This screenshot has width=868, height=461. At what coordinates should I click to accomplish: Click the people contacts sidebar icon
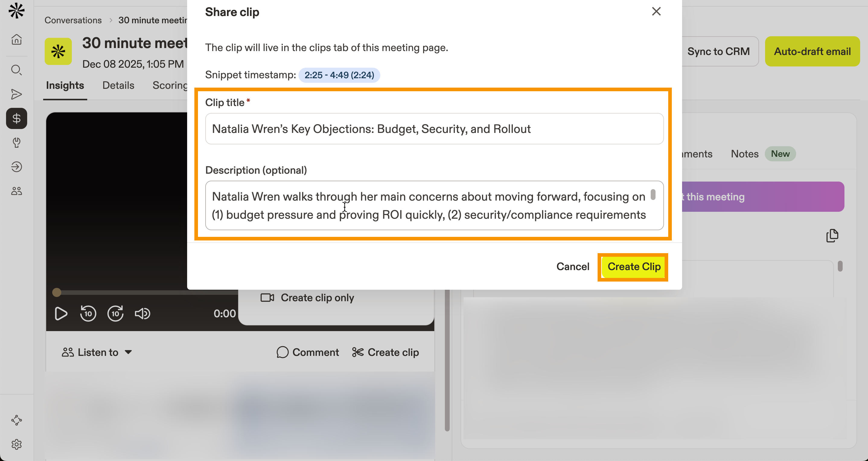click(16, 191)
